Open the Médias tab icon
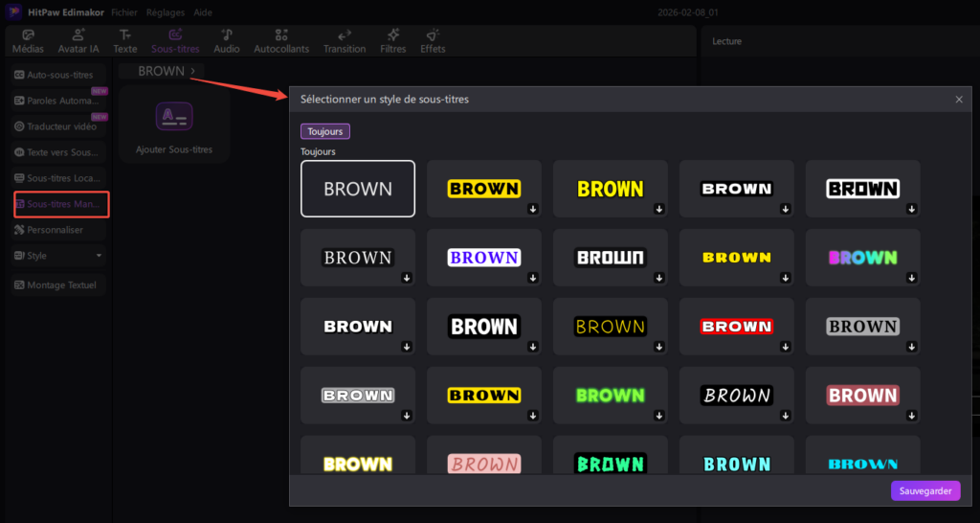980x523 pixels. point(28,35)
